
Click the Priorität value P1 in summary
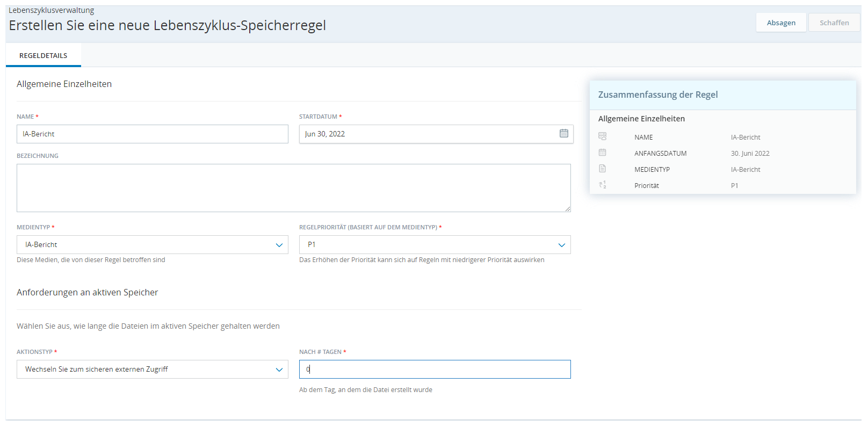734,186
